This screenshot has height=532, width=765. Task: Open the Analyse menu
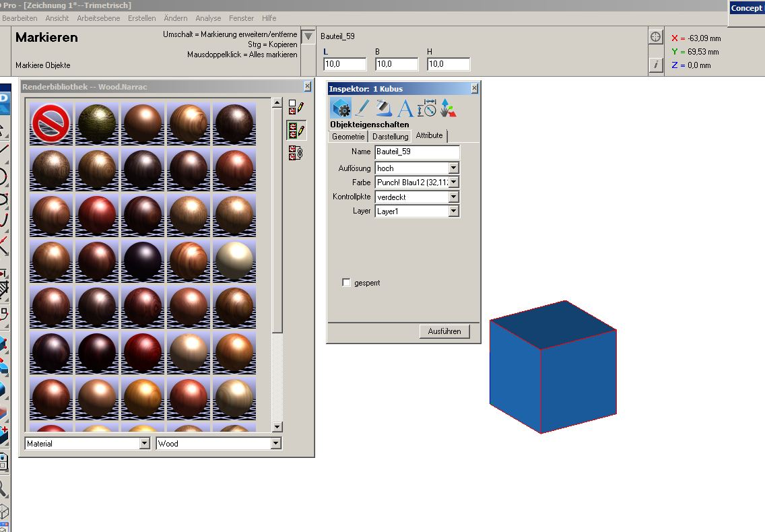pyautogui.click(x=208, y=18)
